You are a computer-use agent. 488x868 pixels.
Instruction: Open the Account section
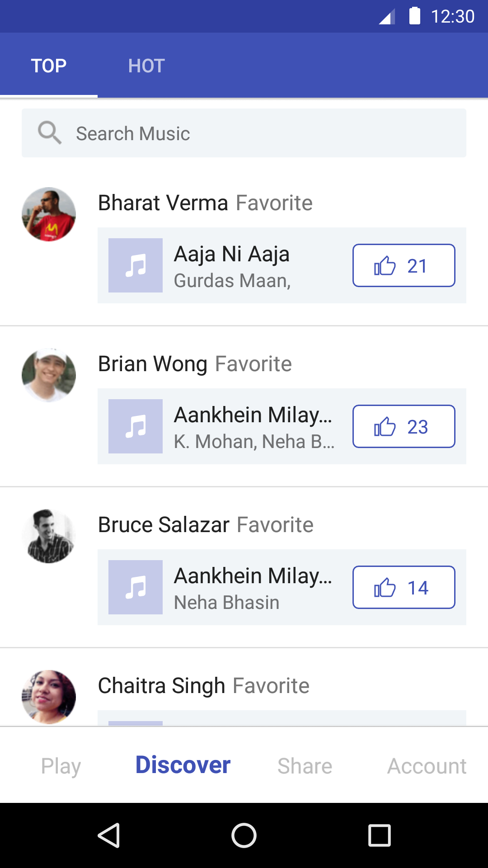point(427,766)
